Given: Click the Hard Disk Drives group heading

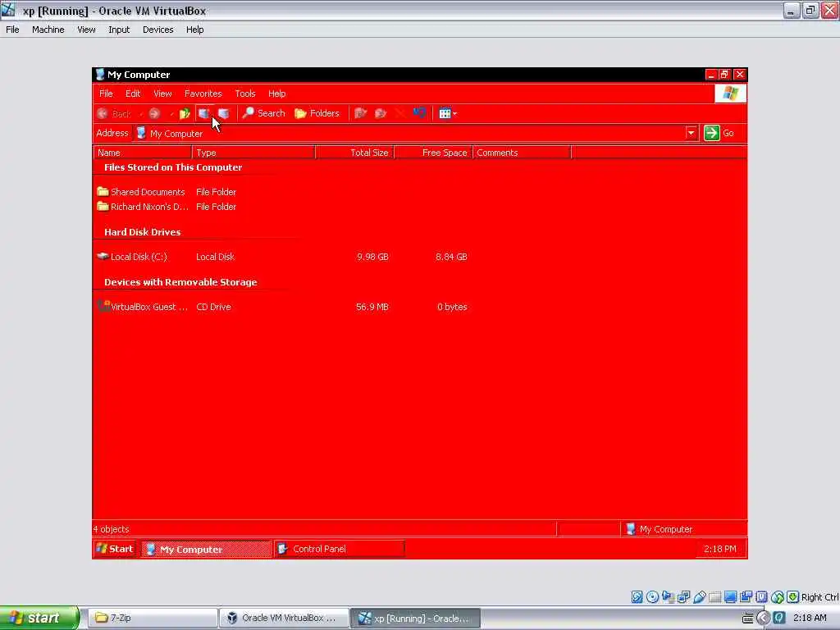Looking at the screenshot, I should point(143,232).
